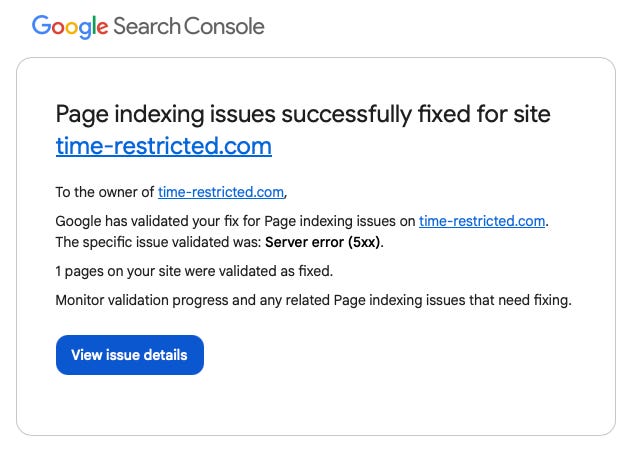The width and height of the screenshot is (629, 452).
Task: Click the word "Console" in the header
Action: [224, 27]
